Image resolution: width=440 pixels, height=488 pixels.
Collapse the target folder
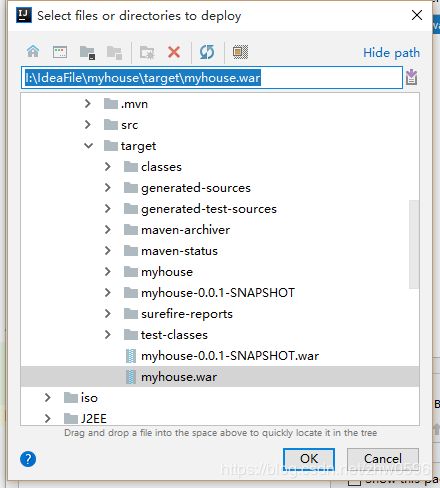(x=88, y=146)
